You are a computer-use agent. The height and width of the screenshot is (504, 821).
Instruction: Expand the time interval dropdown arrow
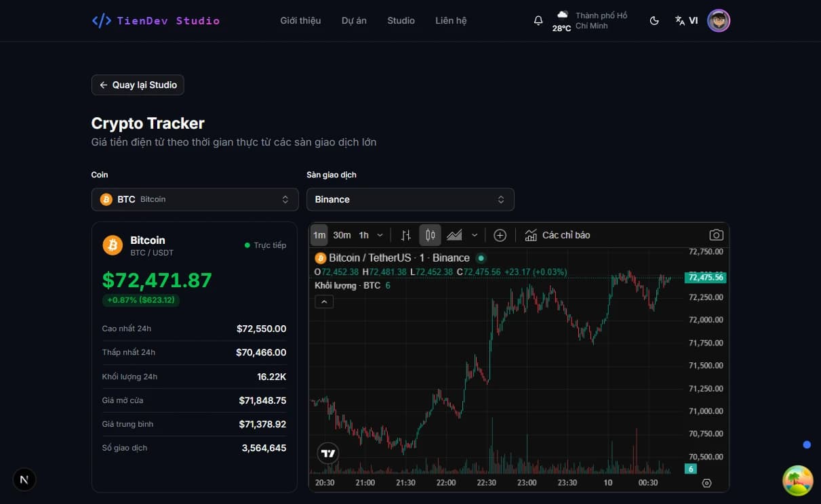tap(380, 235)
